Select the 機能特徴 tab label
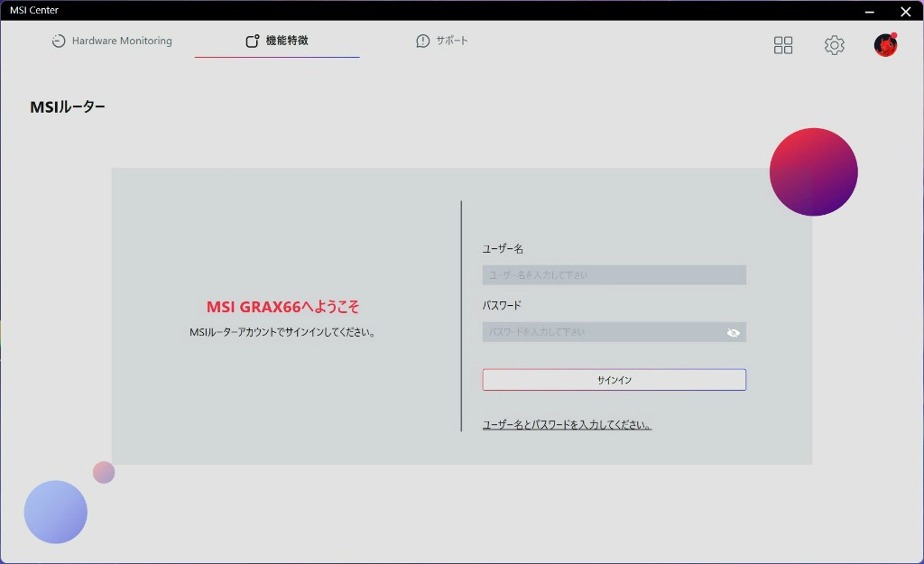This screenshot has height=564, width=924. click(x=287, y=42)
